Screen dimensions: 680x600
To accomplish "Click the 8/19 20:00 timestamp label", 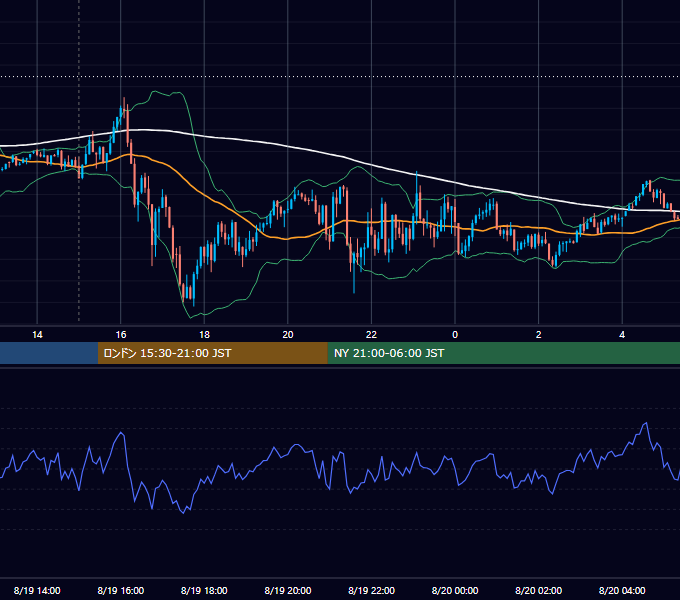I will (288, 590).
